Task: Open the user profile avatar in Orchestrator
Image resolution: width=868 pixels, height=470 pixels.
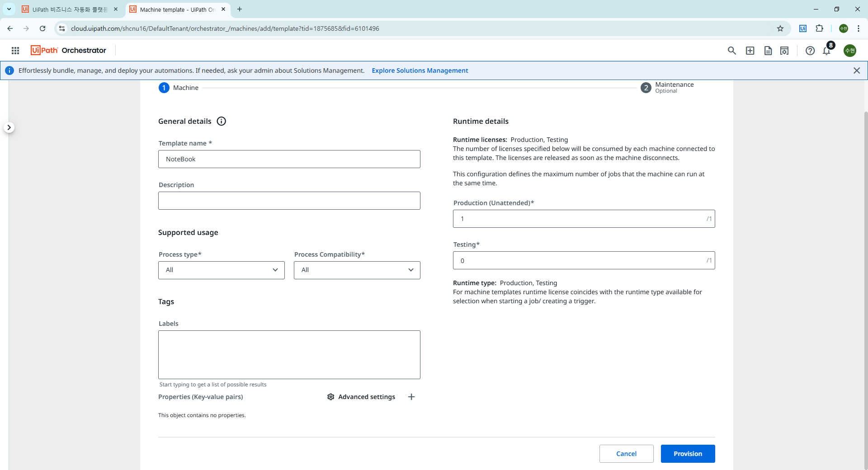Action: pos(850,51)
